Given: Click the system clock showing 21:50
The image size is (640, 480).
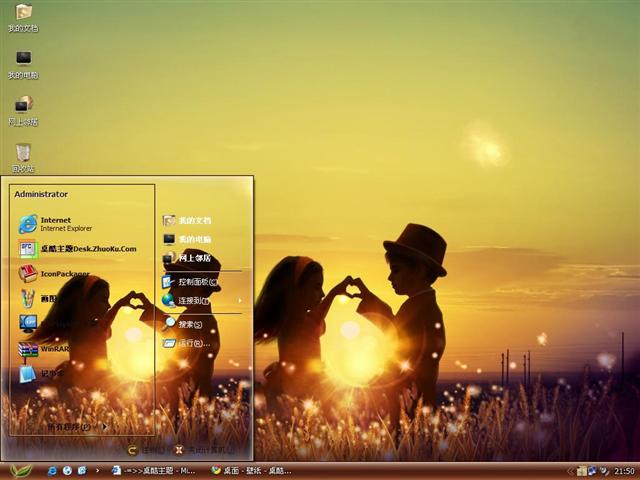Looking at the screenshot, I should [x=624, y=470].
